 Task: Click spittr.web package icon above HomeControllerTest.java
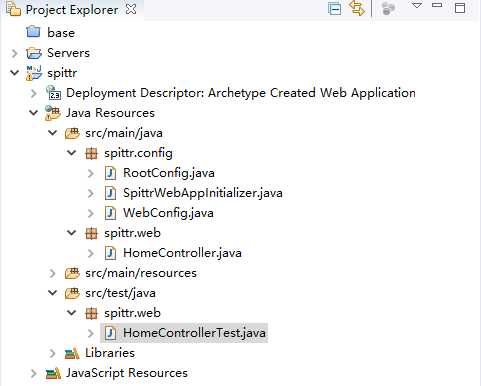coord(91,313)
